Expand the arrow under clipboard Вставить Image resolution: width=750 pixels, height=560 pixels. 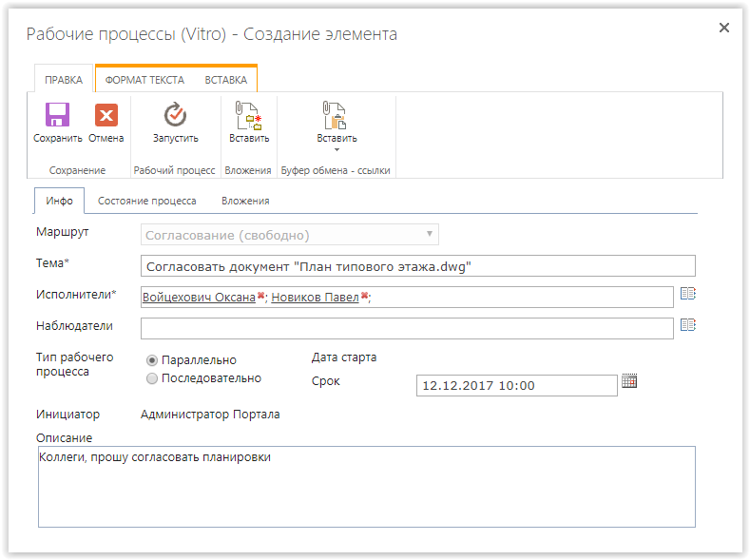(x=337, y=150)
